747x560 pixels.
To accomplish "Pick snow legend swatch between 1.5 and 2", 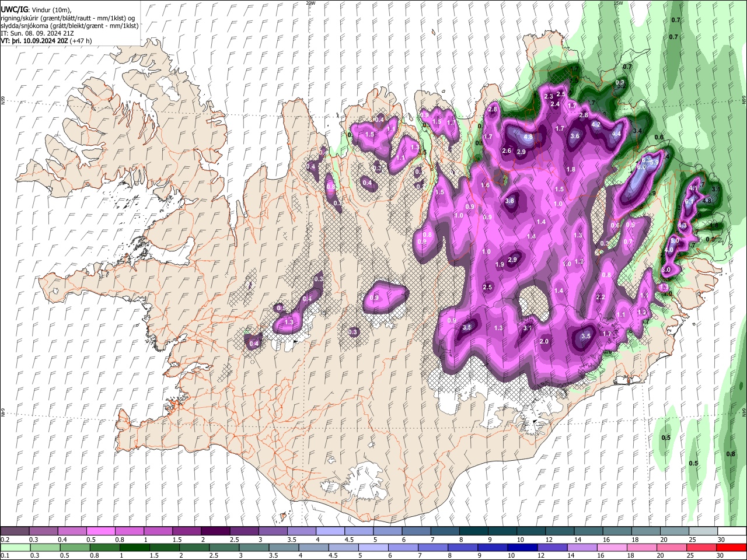I will [x=186, y=531].
